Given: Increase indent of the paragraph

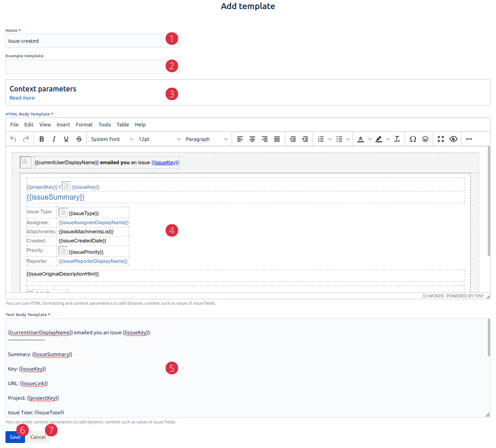Looking at the screenshot, I should pos(305,139).
